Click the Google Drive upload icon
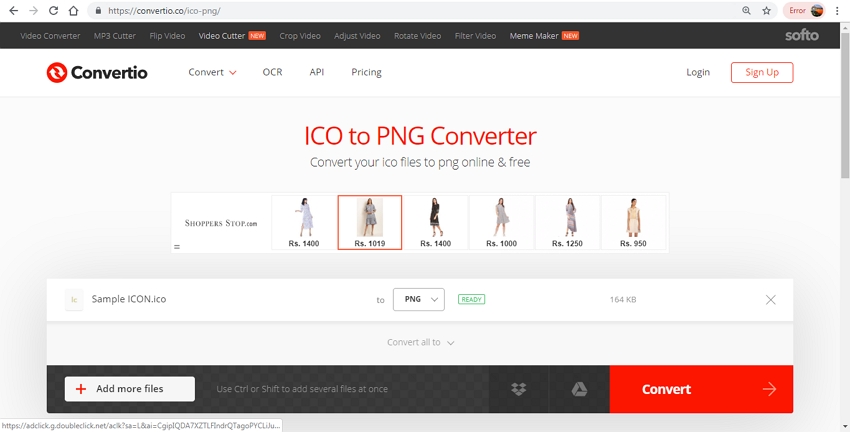The image size is (850, 432). (579, 389)
